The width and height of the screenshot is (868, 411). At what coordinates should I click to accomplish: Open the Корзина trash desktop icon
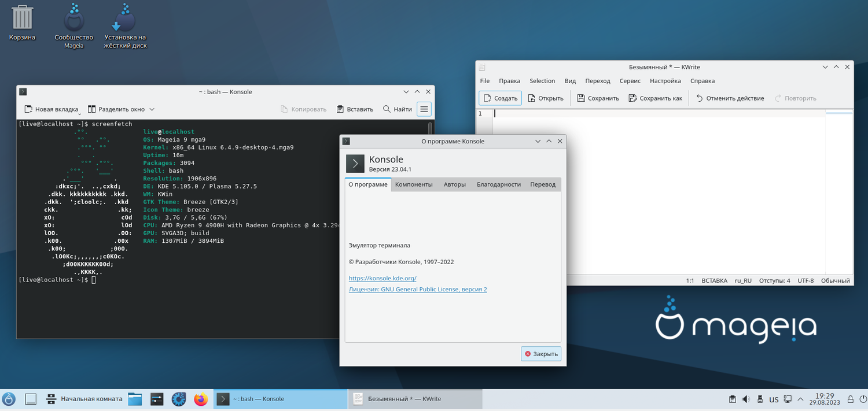[22, 23]
